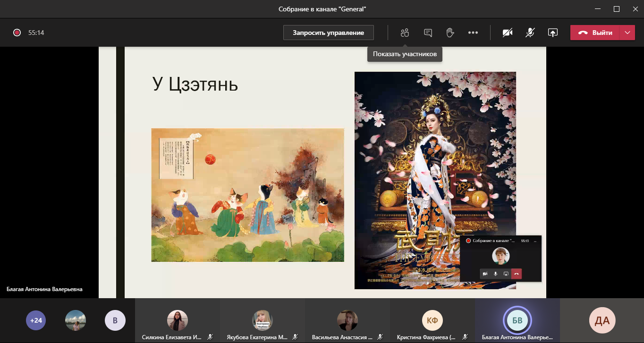Screen dimensions: 644x343
Task: Select Силкина Елизавета's participant tile
Action: (178, 320)
